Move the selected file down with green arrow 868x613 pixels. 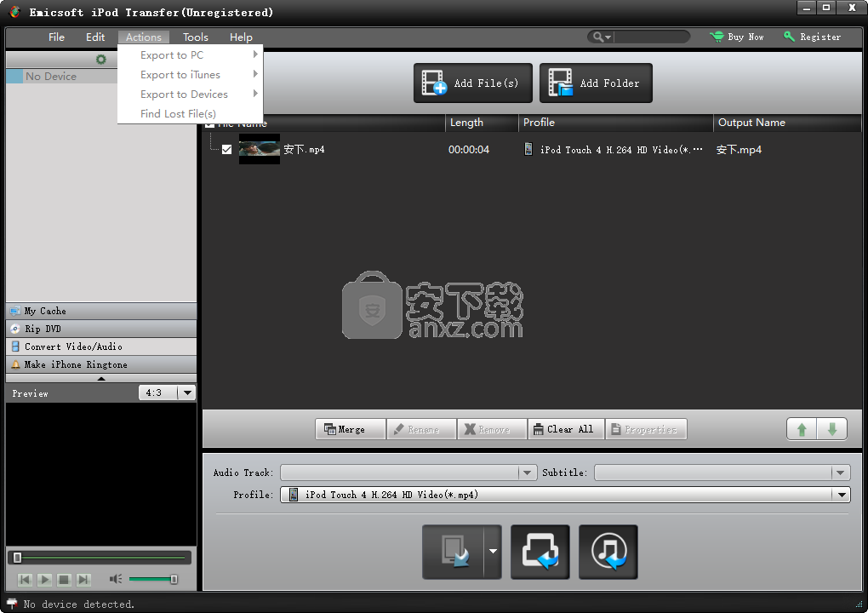(x=832, y=429)
